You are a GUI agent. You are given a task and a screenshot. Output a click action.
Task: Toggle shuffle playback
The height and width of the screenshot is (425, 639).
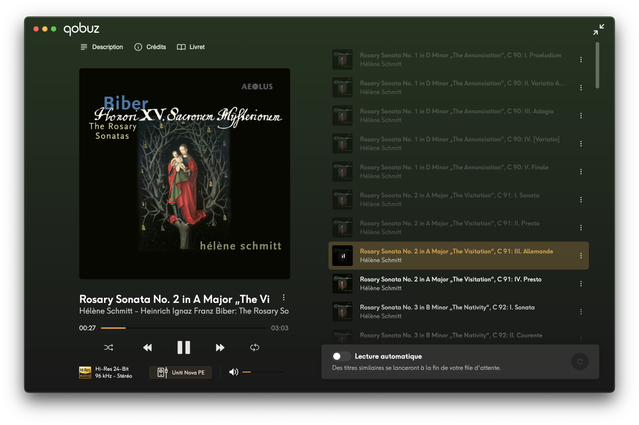click(x=108, y=347)
